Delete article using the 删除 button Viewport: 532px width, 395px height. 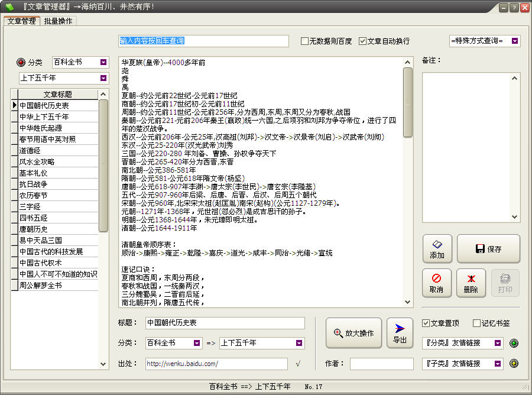pos(471,283)
